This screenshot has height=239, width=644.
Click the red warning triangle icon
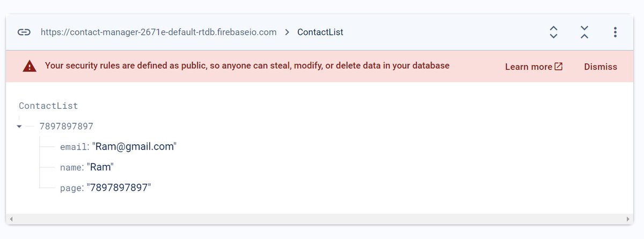click(x=30, y=66)
